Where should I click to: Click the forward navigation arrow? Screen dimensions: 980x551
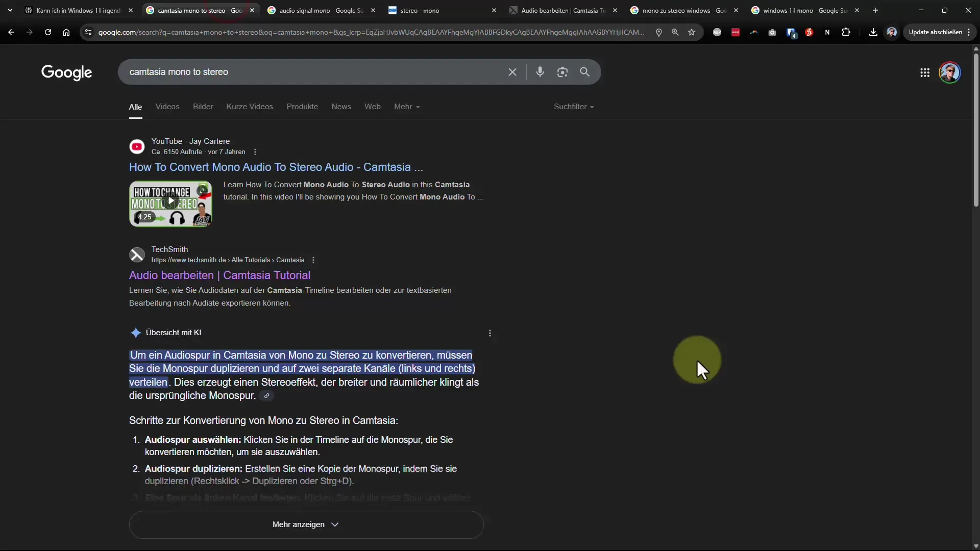pyautogui.click(x=30, y=32)
